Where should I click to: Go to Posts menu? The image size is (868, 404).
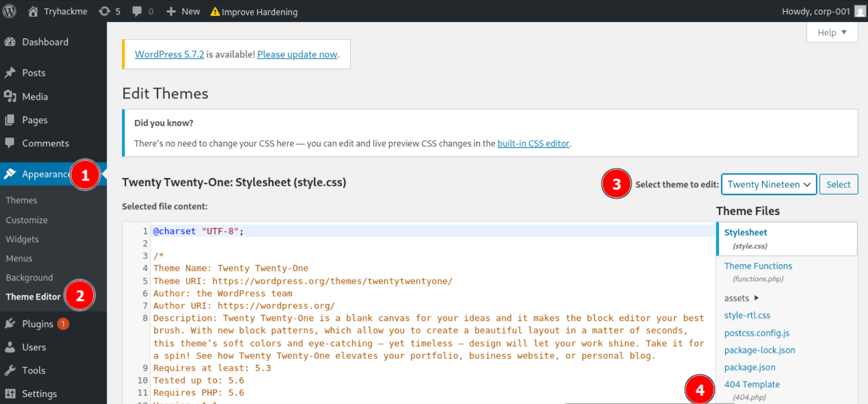[33, 73]
